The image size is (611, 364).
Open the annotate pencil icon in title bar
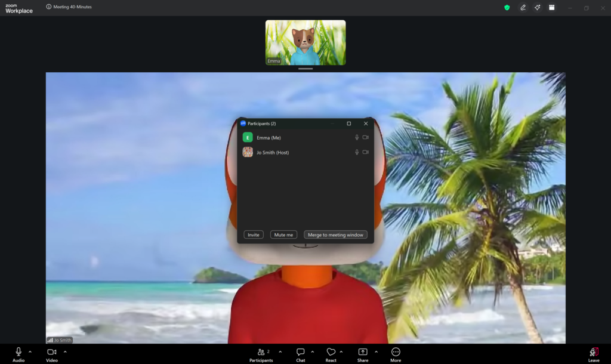click(x=523, y=7)
